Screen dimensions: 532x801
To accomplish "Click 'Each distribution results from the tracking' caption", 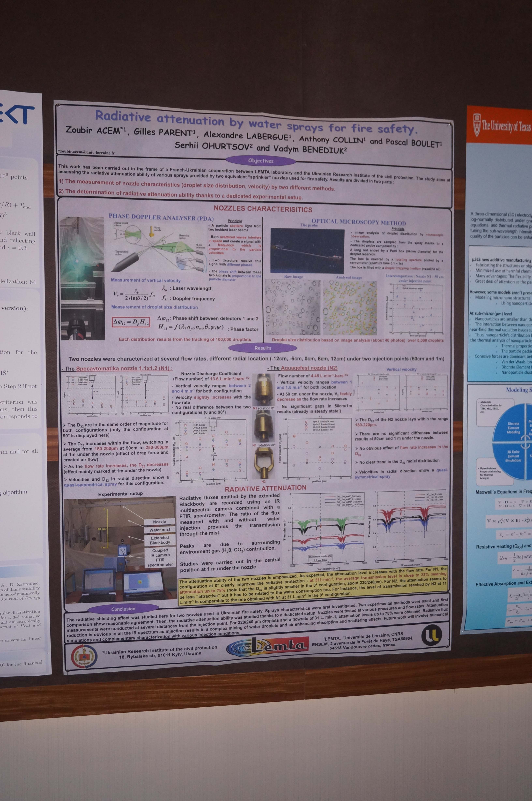I will coord(185,339).
